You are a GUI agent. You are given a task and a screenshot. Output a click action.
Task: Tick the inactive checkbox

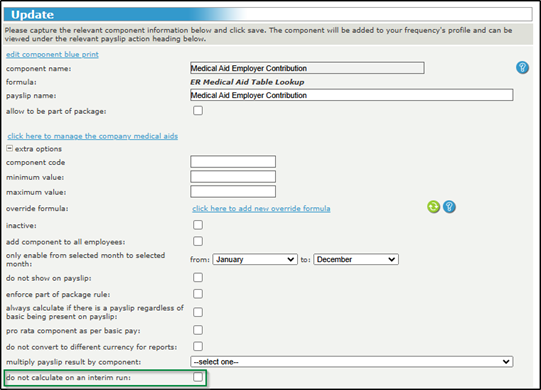coord(198,225)
